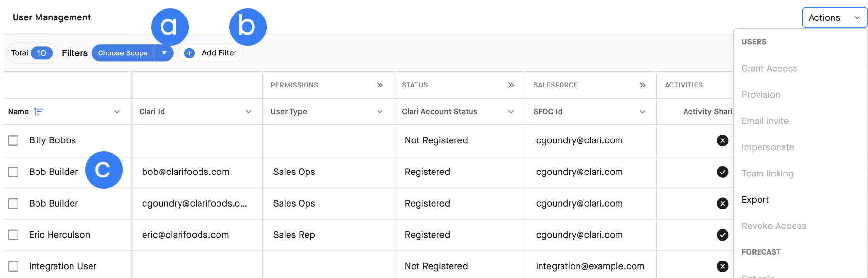Viewport: 868px width, 278px height.
Task: Choose Grant Access from Actions menu
Action: pyautogui.click(x=769, y=69)
